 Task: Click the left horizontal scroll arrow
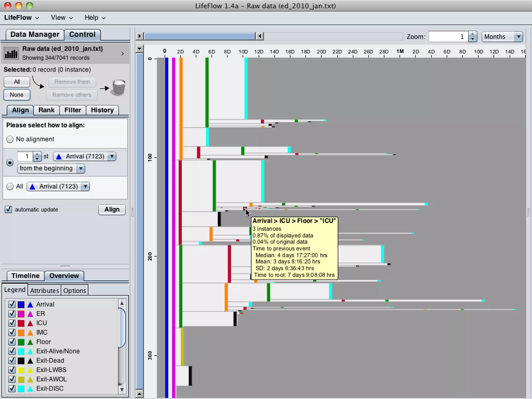coord(139,36)
